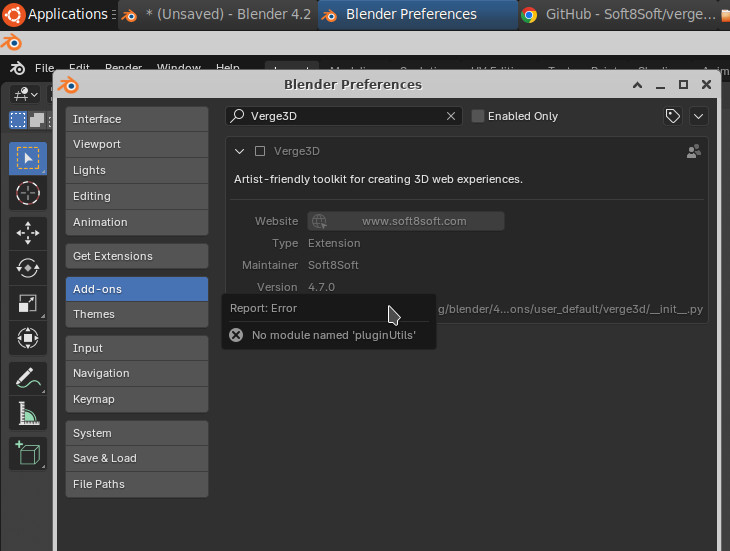Collapse the Verge3D add-on details
Image resolution: width=730 pixels, height=551 pixels.
point(239,151)
